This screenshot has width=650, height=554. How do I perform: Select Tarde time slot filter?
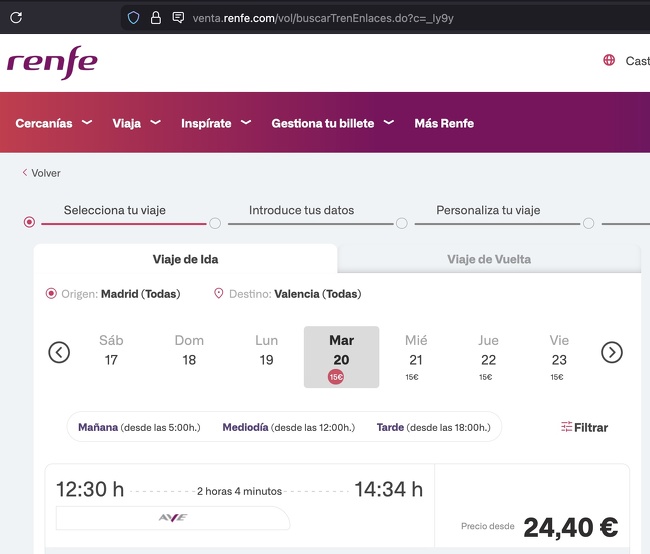coord(434,427)
